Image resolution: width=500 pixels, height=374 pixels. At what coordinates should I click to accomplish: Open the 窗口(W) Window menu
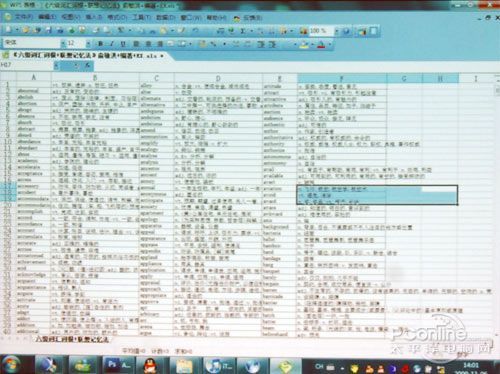tap(191, 17)
